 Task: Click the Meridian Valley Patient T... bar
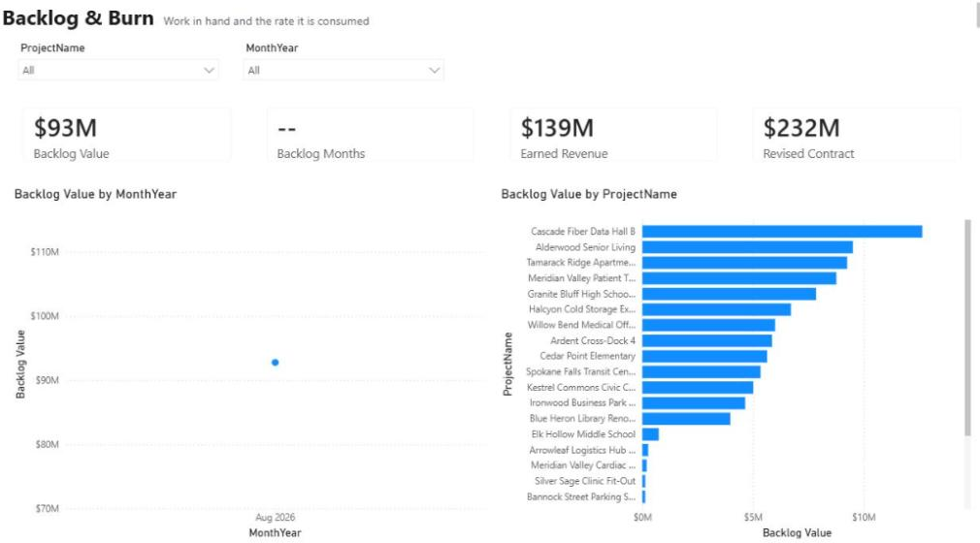point(739,278)
